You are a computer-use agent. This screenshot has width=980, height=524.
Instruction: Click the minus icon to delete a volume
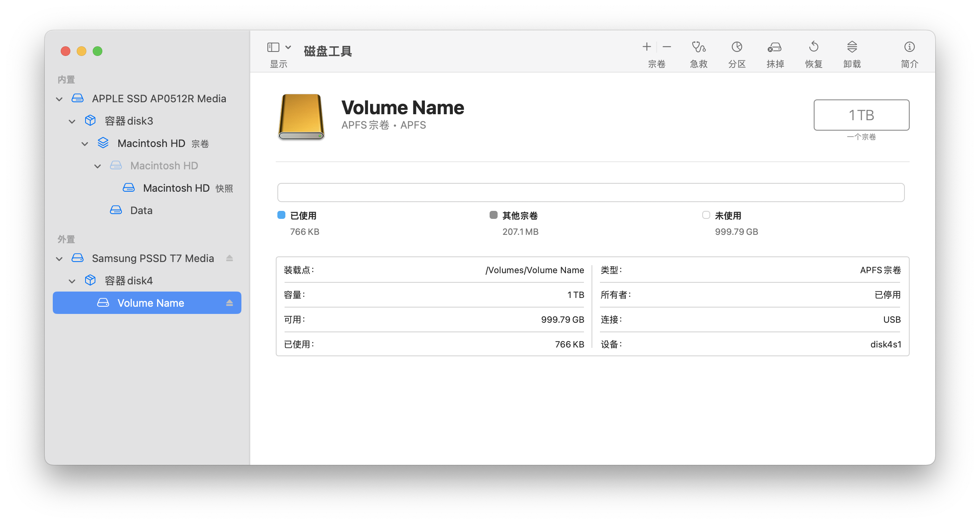click(x=667, y=47)
